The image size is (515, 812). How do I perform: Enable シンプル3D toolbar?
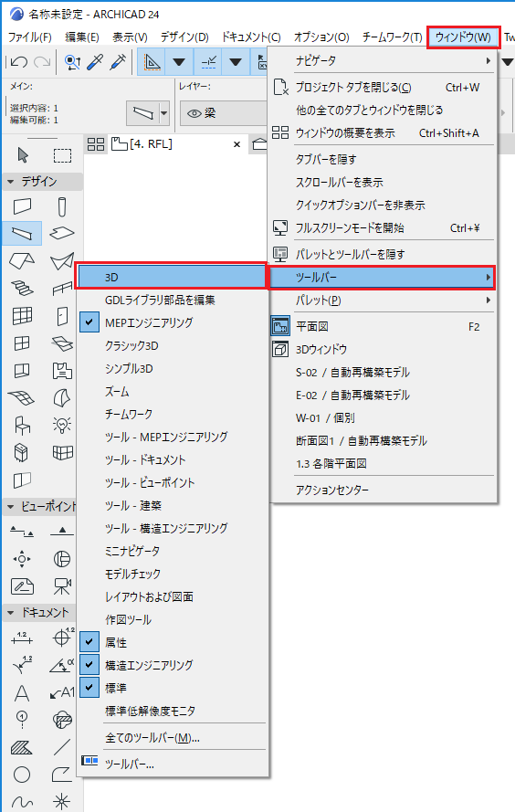point(173,368)
